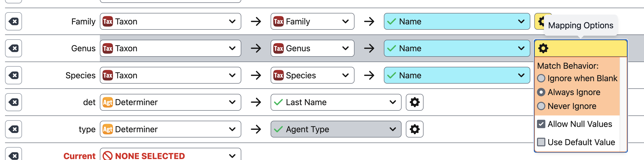
Task: Close the Genus mapping options gear
Action: [543, 48]
